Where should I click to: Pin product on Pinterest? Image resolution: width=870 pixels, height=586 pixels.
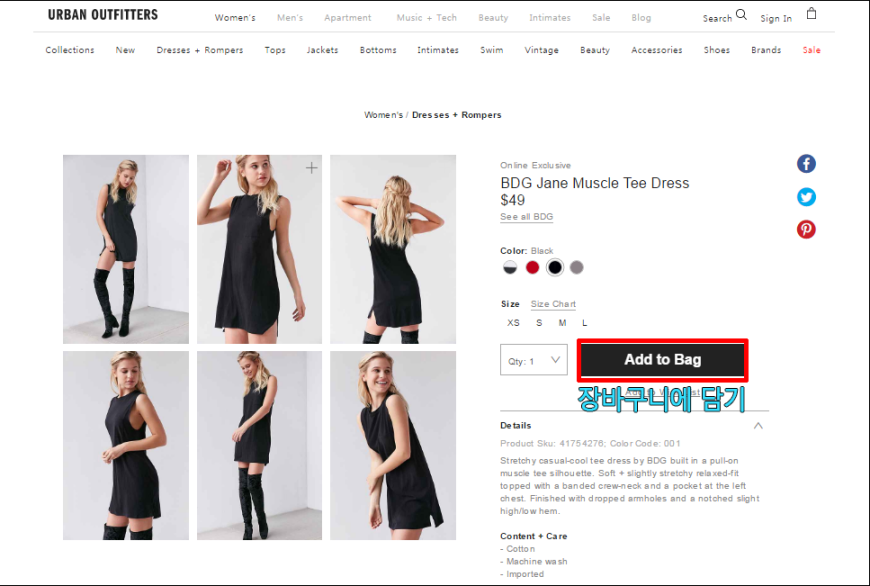point(806,229)
